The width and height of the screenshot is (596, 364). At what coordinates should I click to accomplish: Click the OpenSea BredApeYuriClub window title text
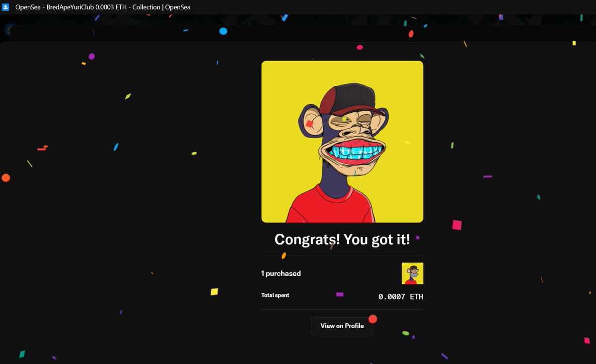click(x=103, y=7)
